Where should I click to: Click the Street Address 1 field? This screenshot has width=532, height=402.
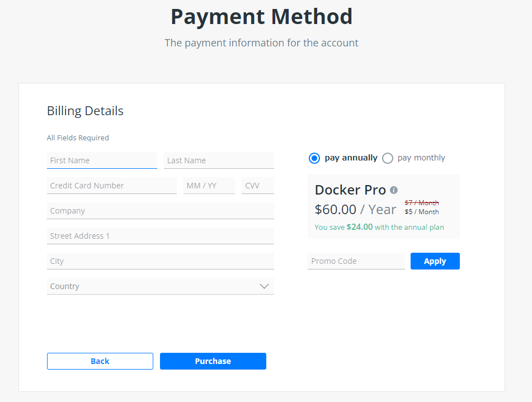coord(161,236)
